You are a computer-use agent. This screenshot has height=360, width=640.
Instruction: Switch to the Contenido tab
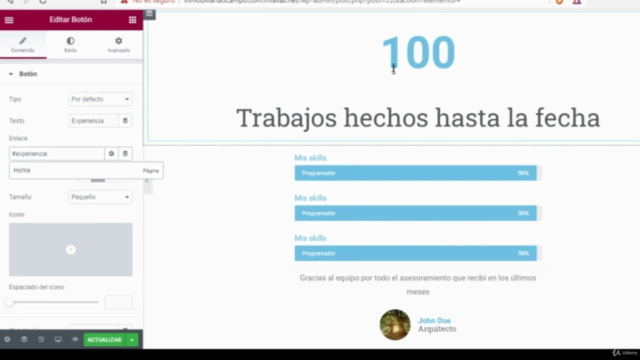tap(23, 44)
